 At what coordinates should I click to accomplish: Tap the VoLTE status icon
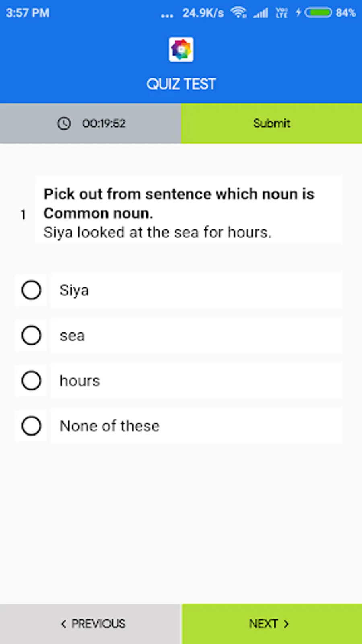(282, 13)
